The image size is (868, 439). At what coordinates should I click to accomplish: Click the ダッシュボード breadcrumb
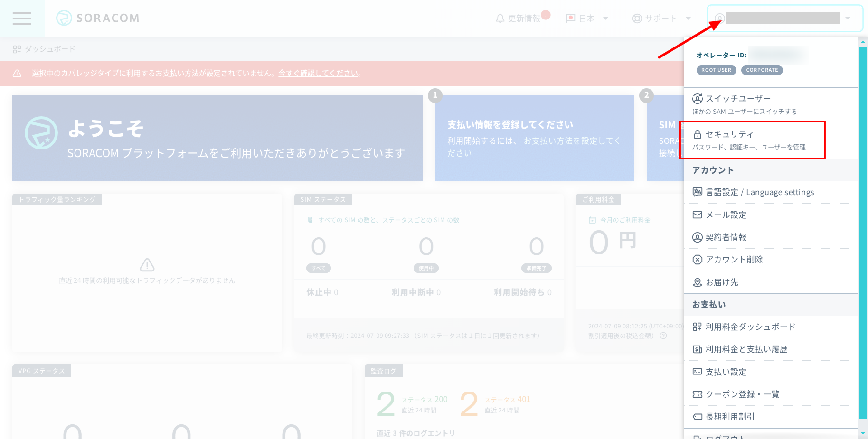50,49
